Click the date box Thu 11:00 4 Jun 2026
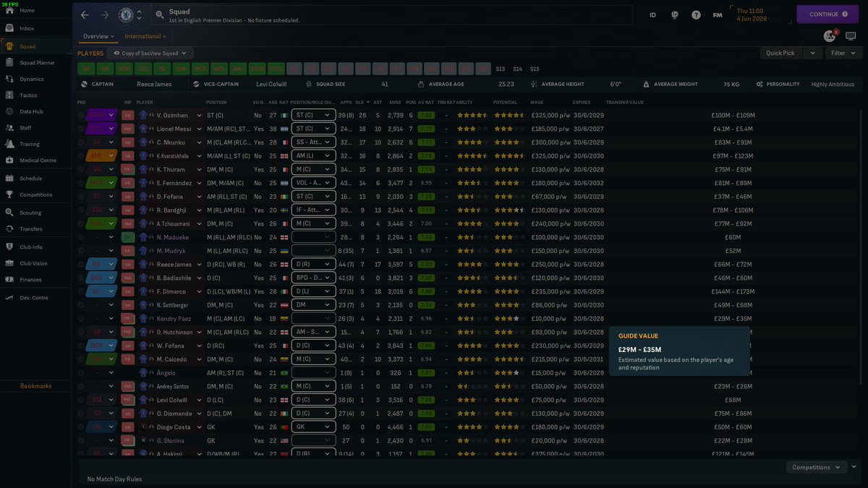This screenshot has height=488, width=868. (x=761, y=14)
